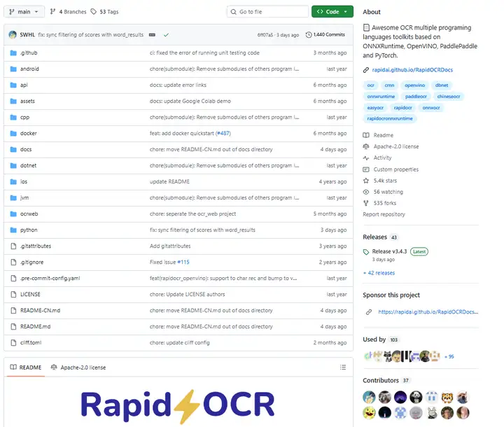The width and height of the screenshot is (504, 427).
Task: Open the LICENSE file
Action: click(30, 294)
